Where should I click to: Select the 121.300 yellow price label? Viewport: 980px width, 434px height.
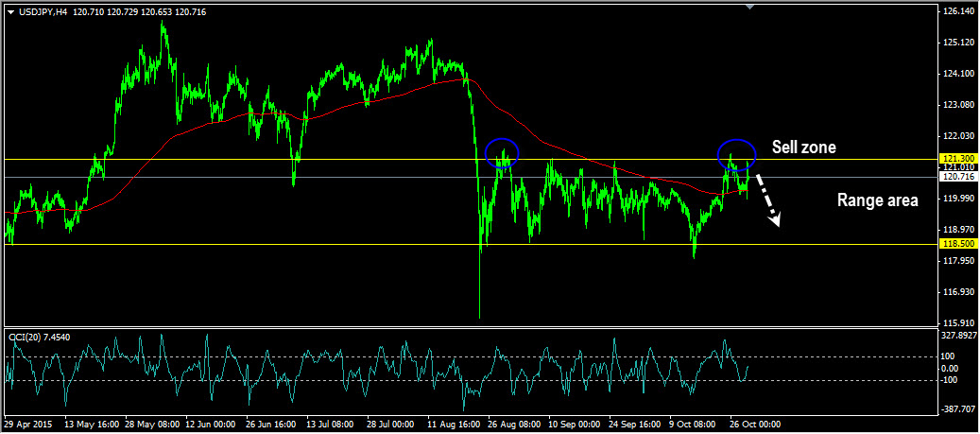tap(960, 159)
